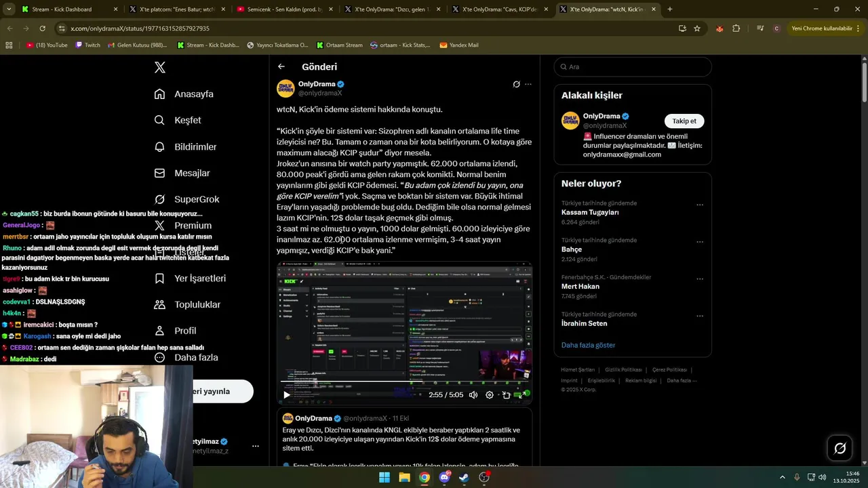868x488 pixels.
Task: Open Chrome extensions puzzle icon
Action: tap(736, 28)
